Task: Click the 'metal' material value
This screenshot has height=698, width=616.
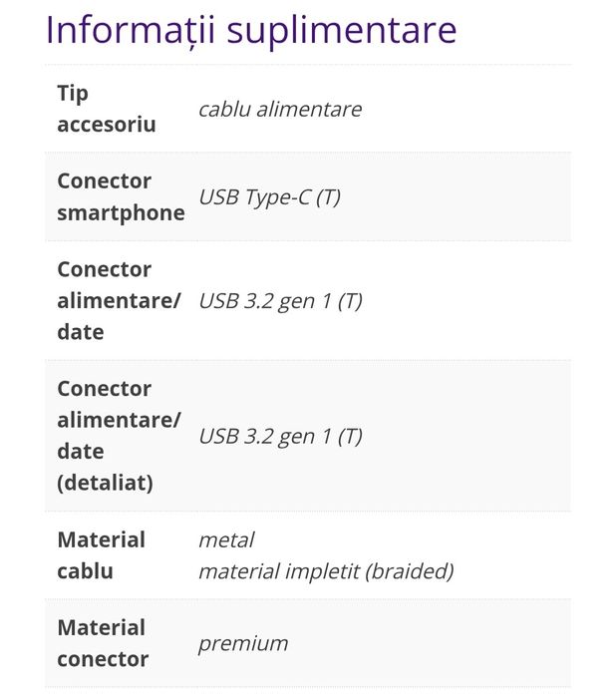Action: coord(226,539)
